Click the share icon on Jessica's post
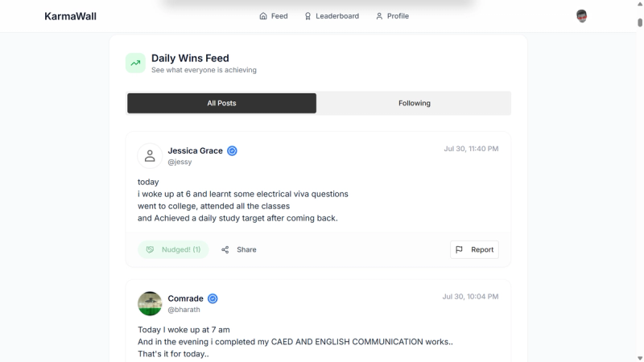 tap(225, 249)
